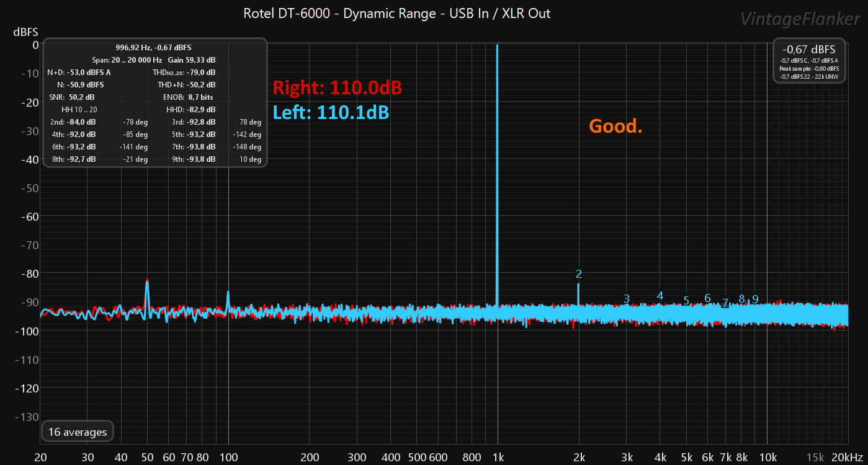The width and height of the screenshot is (868, 465).
Task: Click the 2k x-axis tick label
Action: [579, 458]
